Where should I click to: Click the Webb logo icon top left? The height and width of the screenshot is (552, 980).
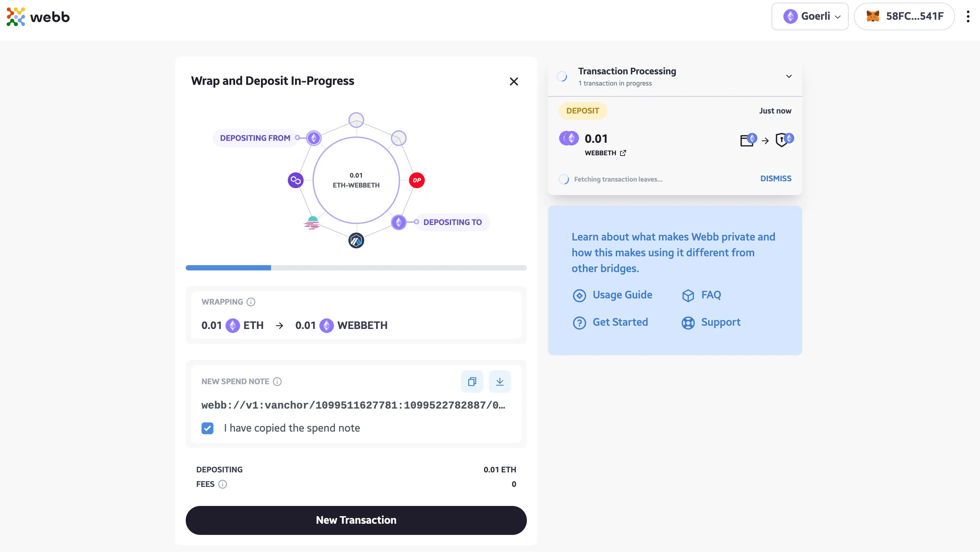[15, 15]
